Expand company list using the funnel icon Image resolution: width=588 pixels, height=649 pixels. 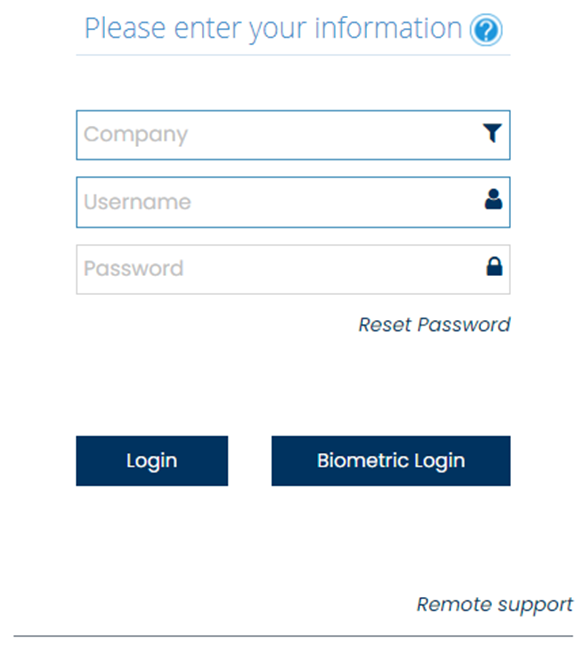[x=492, y=133]
